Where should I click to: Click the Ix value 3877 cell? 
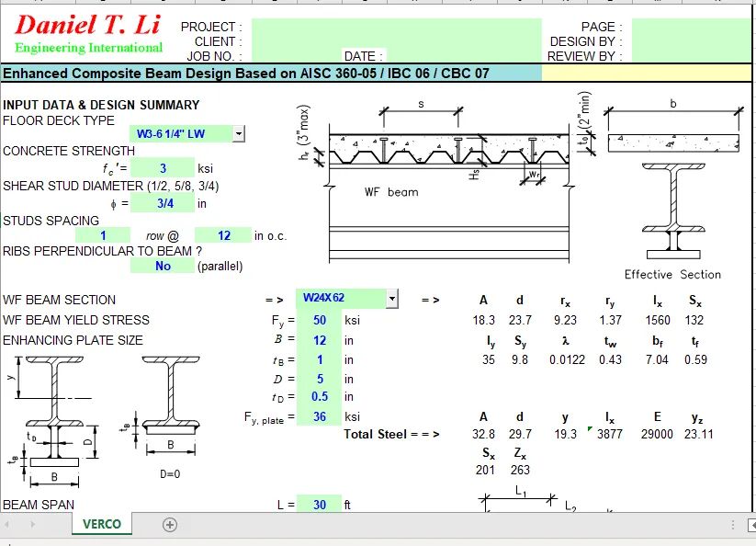click(x=609, y=435)
